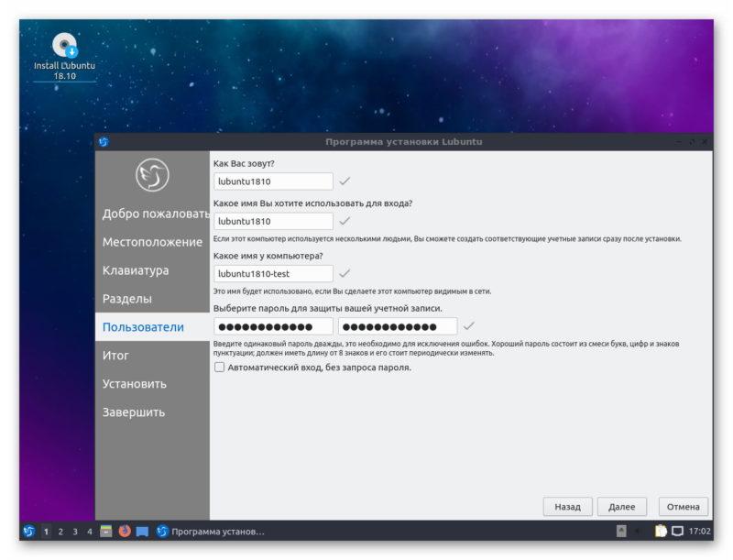The height and width of the screenshot is (560, 733).
Task: Click the first password field
Action: (273, 326)
